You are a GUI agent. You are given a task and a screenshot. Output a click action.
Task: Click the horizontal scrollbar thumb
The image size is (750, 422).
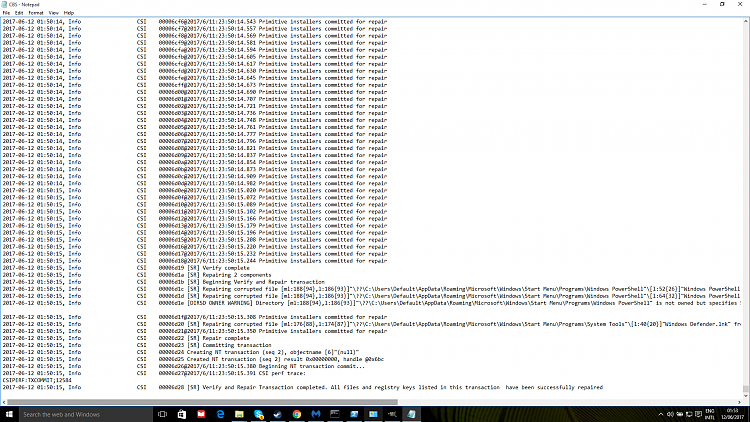tap(202, 402)
